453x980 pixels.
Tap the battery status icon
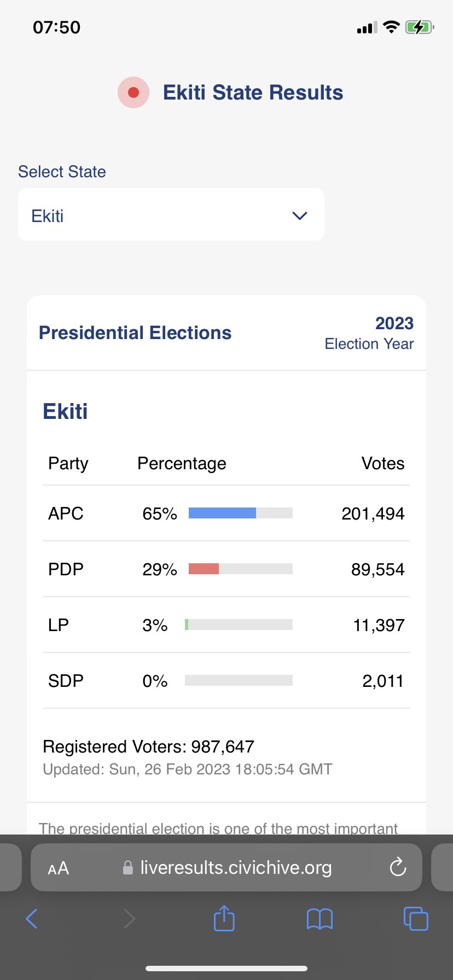pyautogui.click(x=420, y=27)
